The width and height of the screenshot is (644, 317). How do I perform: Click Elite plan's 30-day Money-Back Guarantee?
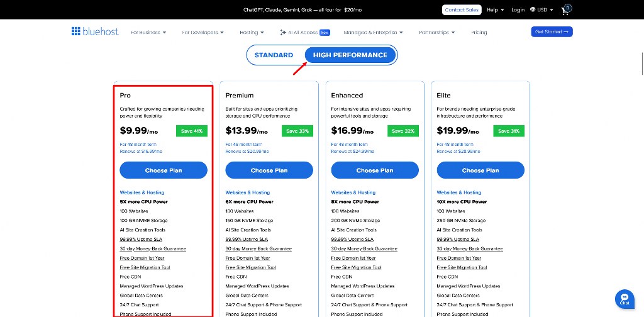pos(470,248)
